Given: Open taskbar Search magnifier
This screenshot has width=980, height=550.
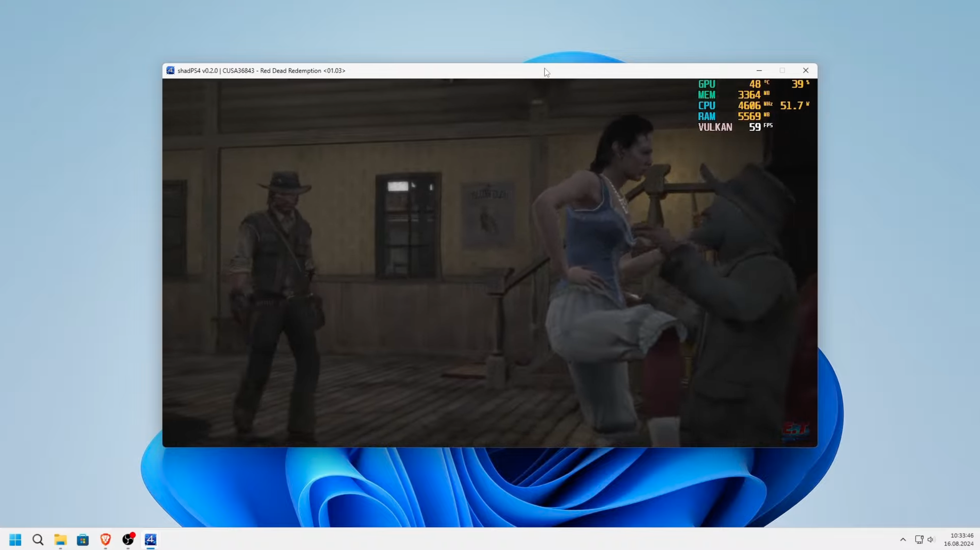Looking at the screenshot, I should (38, 539).
